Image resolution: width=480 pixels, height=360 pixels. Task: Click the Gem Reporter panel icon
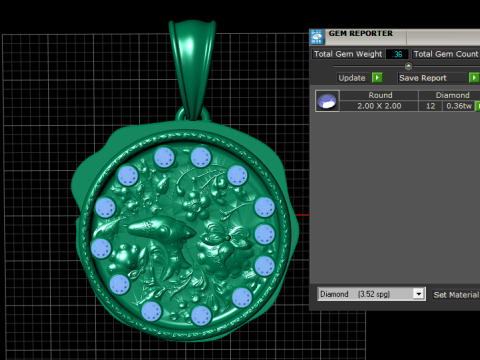click(x=316, y=37)
